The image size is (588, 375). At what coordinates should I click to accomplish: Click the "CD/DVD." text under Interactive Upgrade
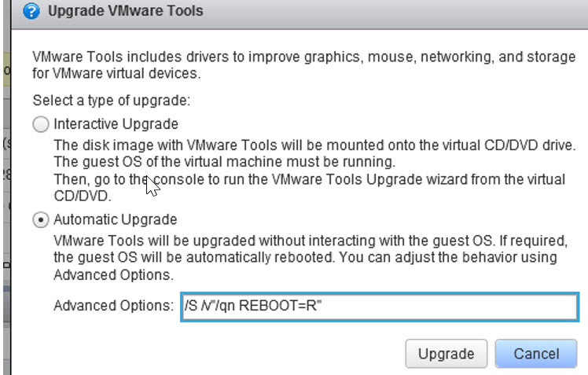(x=78, y=197)
